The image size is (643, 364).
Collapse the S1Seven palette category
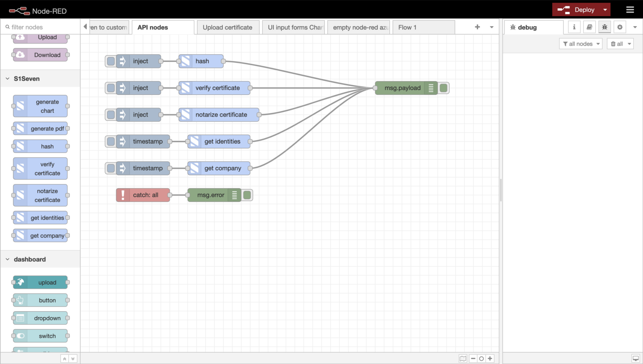tap(8, 79)
